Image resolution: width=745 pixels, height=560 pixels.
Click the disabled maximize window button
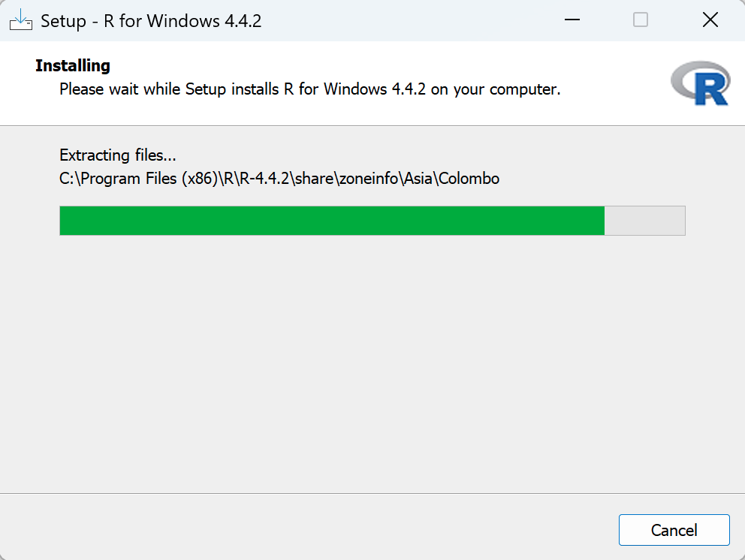point(641,20)
